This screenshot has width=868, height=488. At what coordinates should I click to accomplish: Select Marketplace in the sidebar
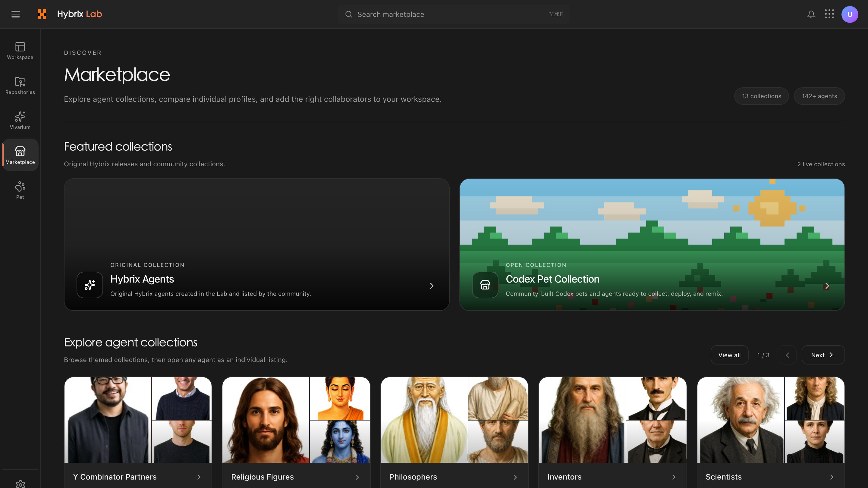(20, 155)
